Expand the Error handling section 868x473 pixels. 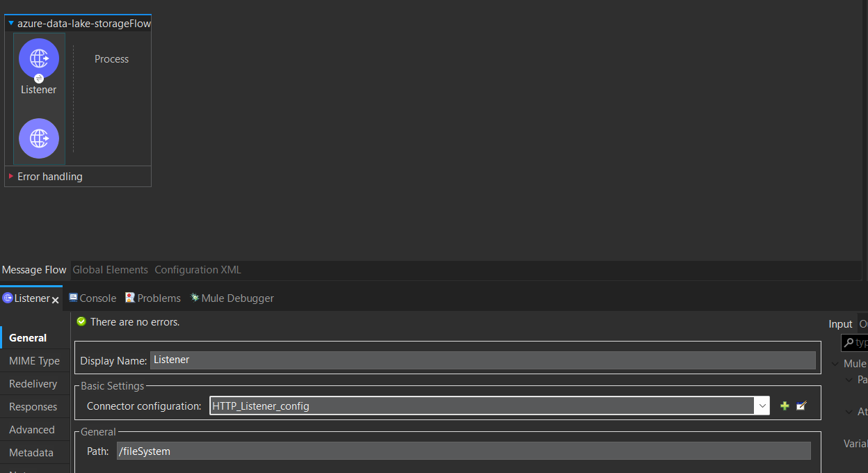[10, 176]
